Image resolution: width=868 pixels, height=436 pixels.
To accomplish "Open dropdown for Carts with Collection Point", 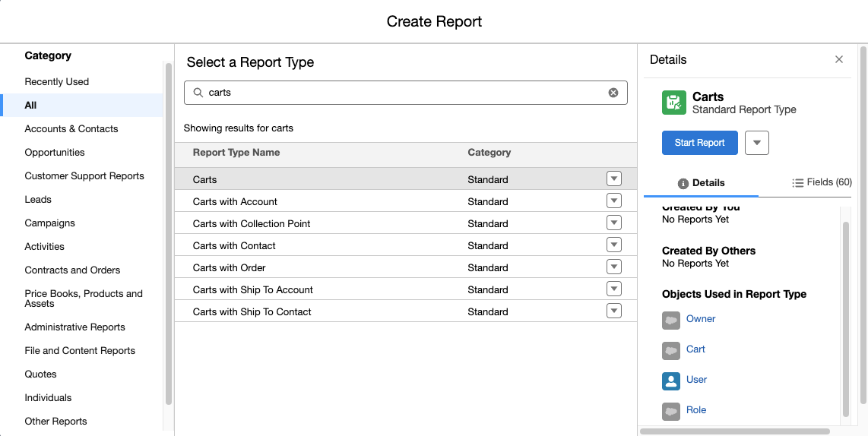I will 614,223.
